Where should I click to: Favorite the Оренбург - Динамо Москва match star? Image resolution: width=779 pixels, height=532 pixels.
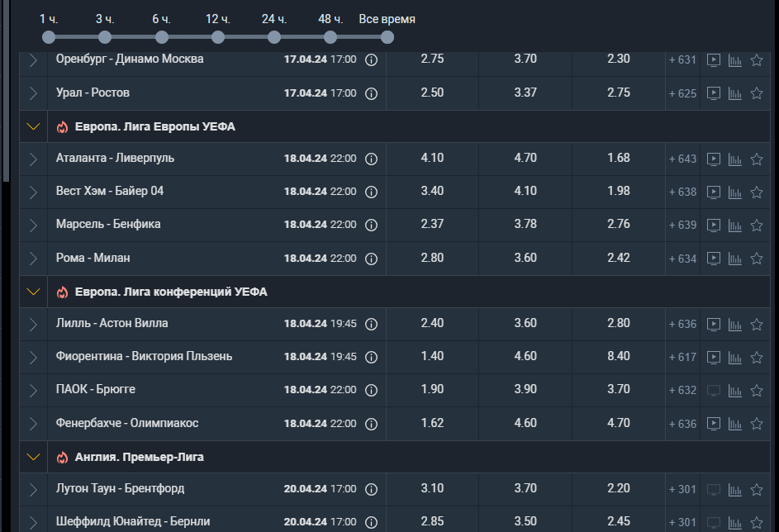coord(757,60)
